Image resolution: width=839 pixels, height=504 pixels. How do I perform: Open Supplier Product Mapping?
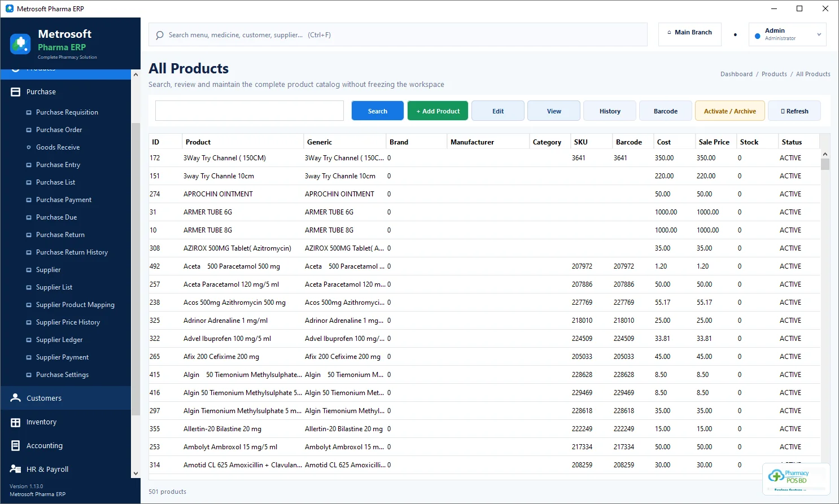click(75, 305)
